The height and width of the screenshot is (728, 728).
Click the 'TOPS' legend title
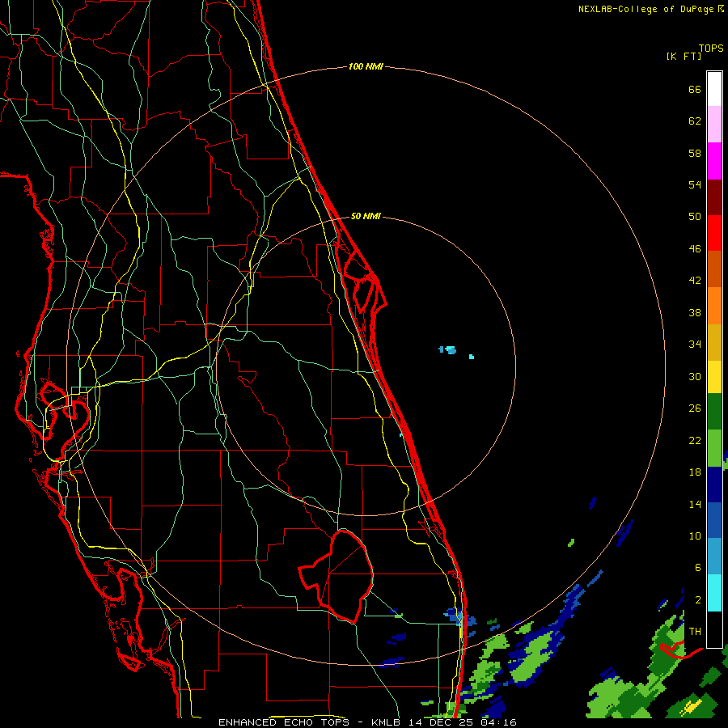tap(711, 49)
